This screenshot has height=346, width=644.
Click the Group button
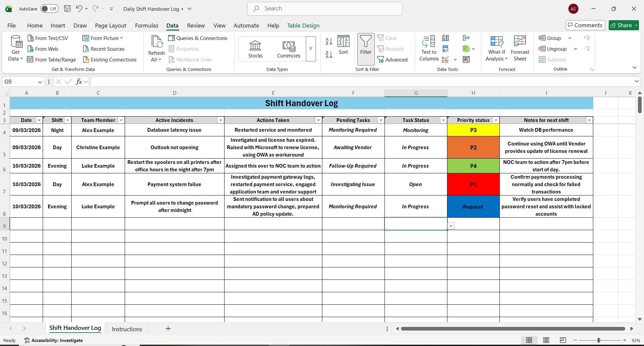550,38
